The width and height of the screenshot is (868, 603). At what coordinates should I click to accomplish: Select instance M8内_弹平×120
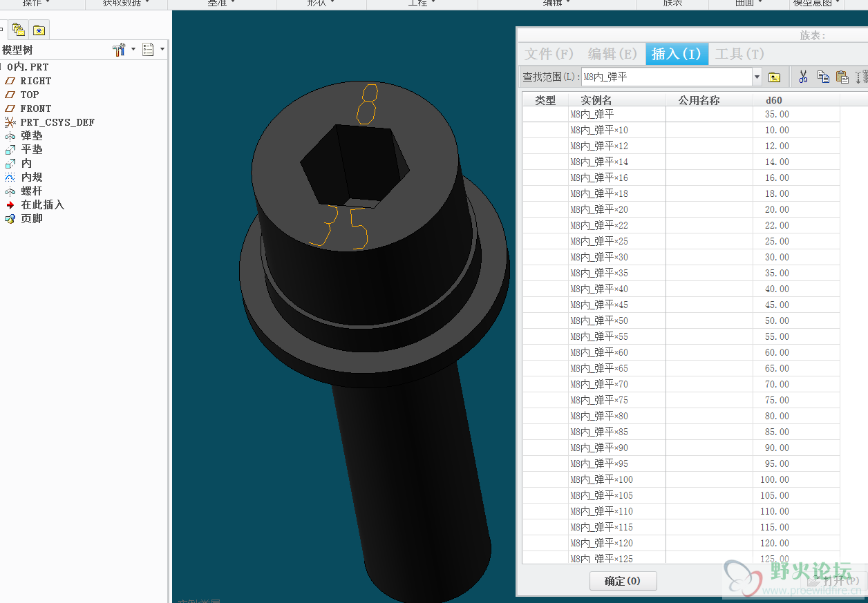(601, 543)
